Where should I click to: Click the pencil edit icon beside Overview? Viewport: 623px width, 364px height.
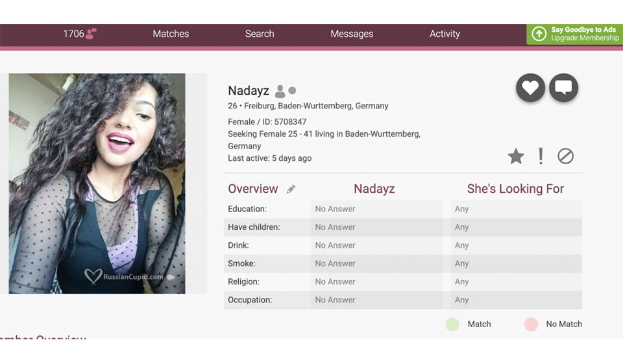pos(291,189)
